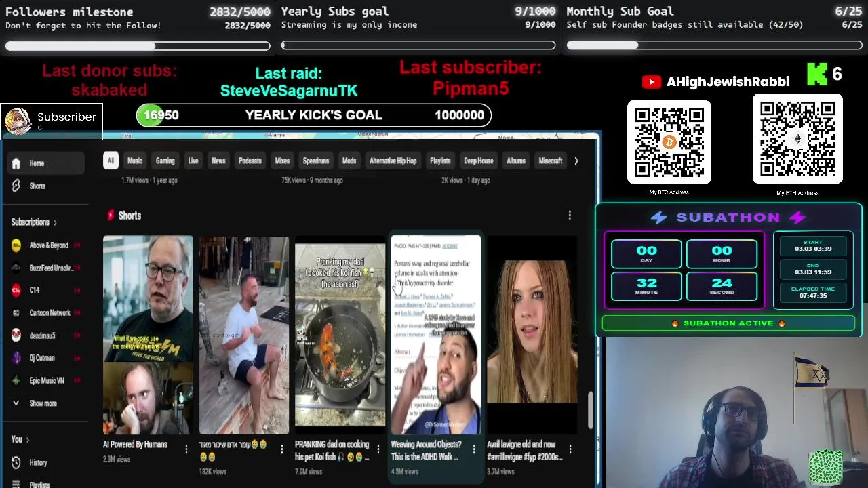Select the Deep House filter chip

[478, 161]
